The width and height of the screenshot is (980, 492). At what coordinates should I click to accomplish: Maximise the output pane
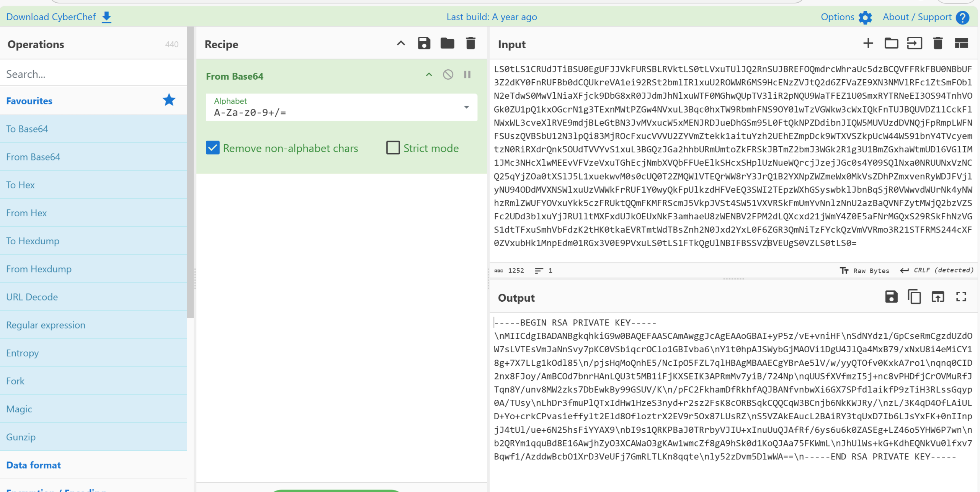[961, 297]
